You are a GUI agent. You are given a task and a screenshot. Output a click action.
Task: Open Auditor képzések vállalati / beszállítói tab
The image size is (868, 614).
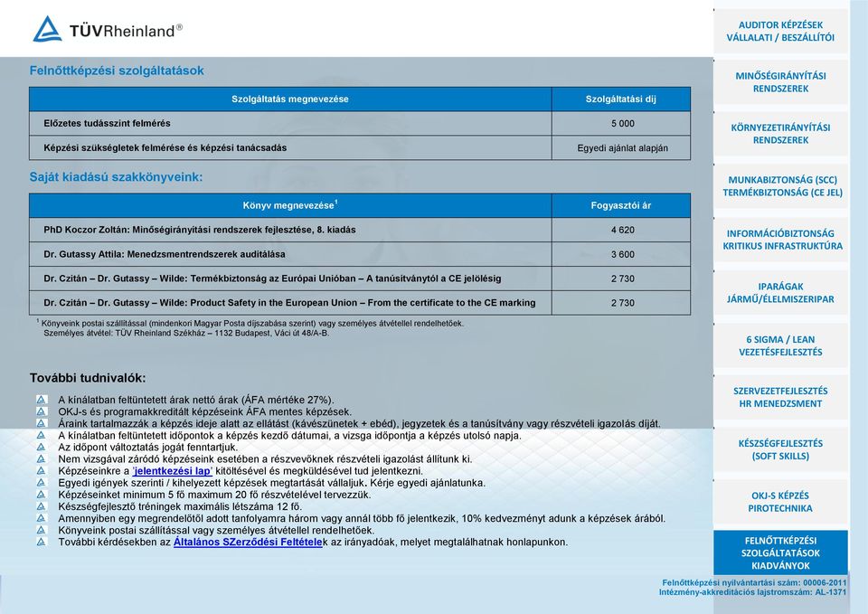tap(780, 31)
